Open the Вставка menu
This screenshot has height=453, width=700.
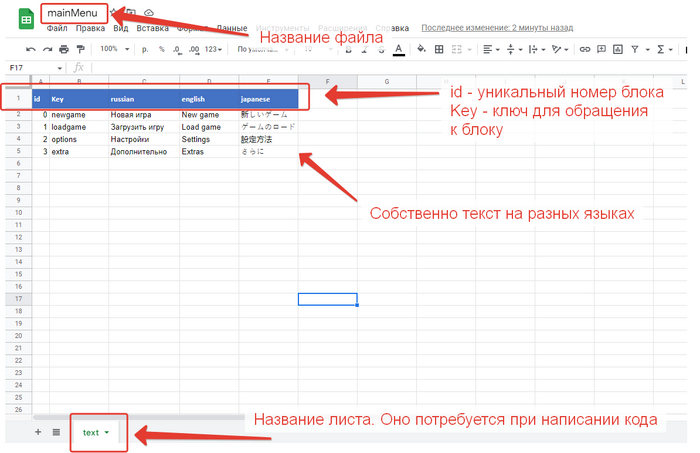point(152,29)
